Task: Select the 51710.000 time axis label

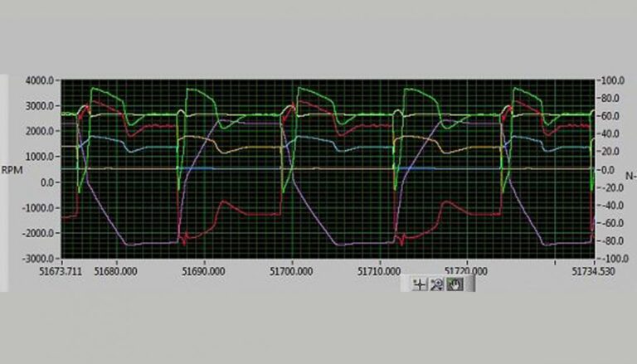Action: tap(379, 271)
